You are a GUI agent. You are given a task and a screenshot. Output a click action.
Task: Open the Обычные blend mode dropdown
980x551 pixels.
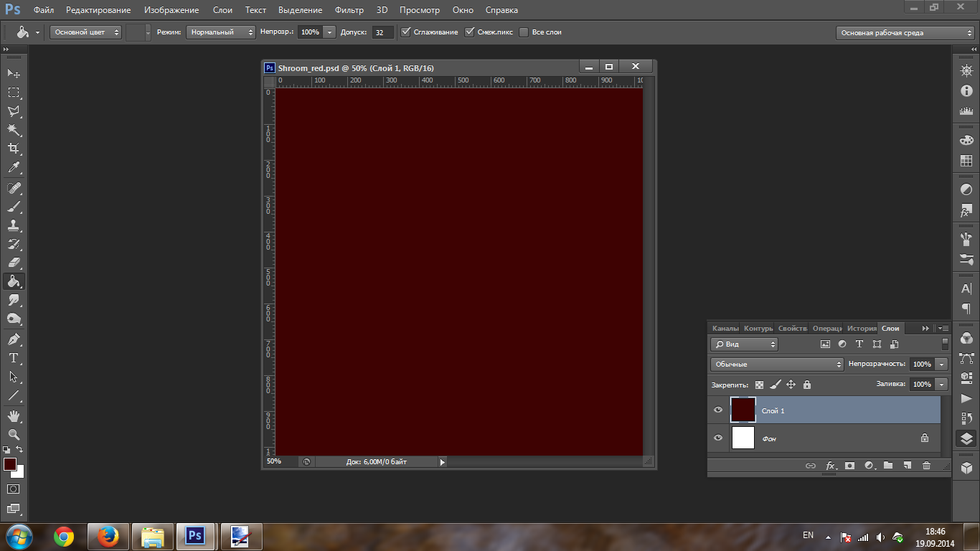point(778,364)
